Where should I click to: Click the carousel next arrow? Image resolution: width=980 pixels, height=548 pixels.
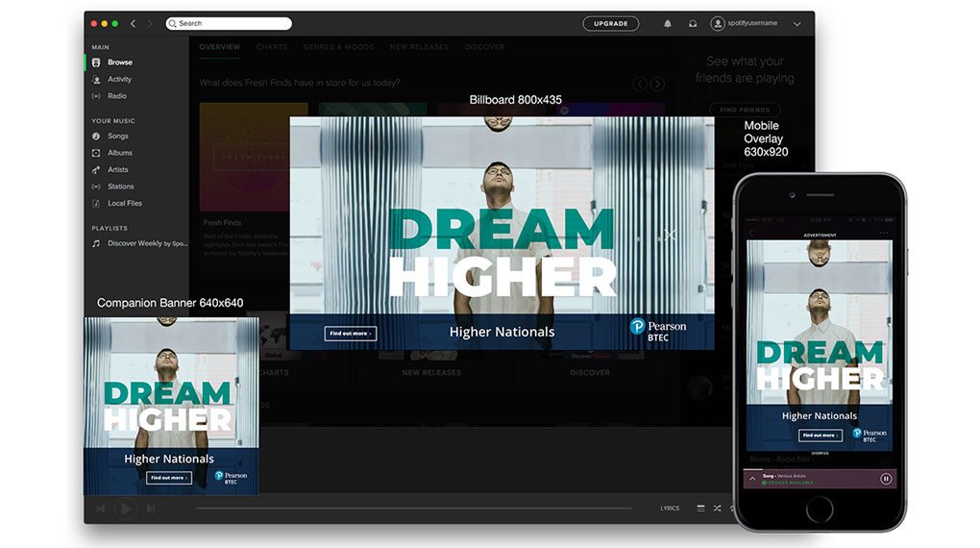coord(657,84)
